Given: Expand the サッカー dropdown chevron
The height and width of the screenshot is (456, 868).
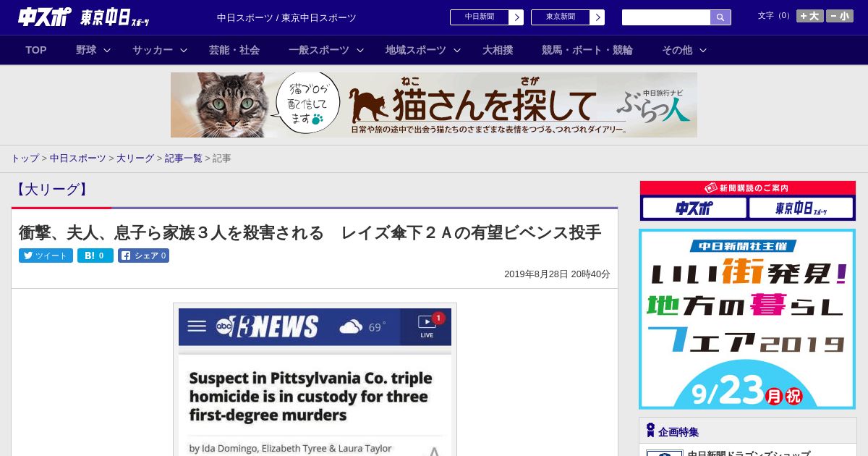Looking at the screenshot, I should click(x=184, y=51).
